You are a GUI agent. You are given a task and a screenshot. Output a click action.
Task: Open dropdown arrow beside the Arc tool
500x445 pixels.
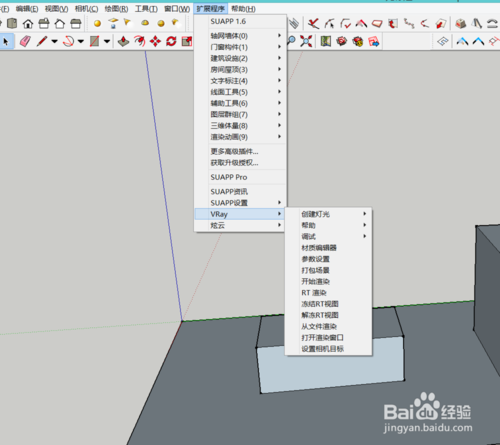click(81, 41)
